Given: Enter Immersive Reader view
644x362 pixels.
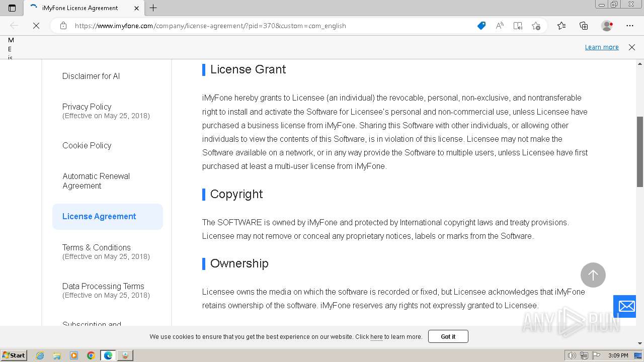Looking at the screenshot, I should (518, 26).
